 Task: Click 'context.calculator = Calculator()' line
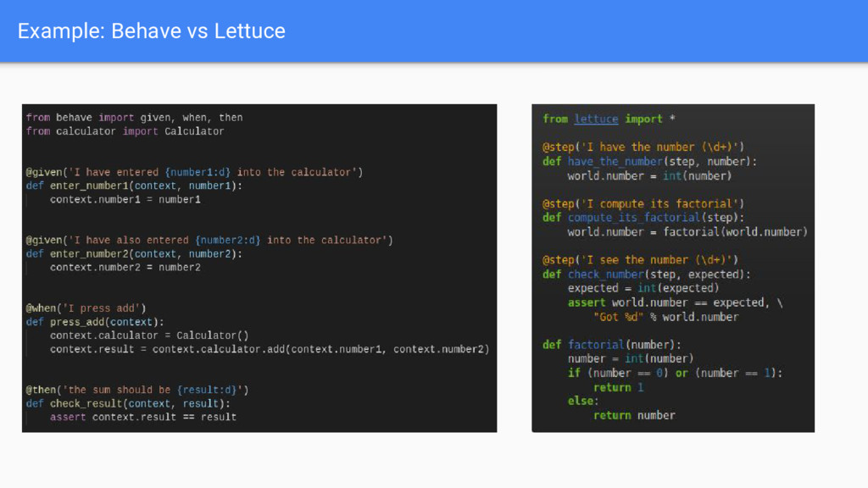(149, 335)
